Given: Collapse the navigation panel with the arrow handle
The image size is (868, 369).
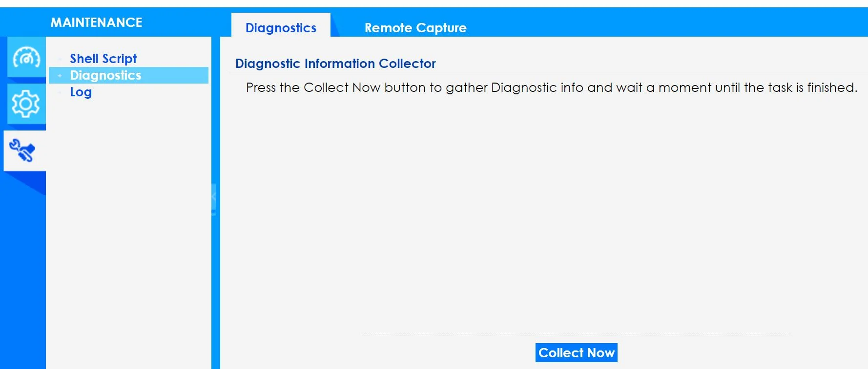Looking at the screenshot, I should 213,198.
